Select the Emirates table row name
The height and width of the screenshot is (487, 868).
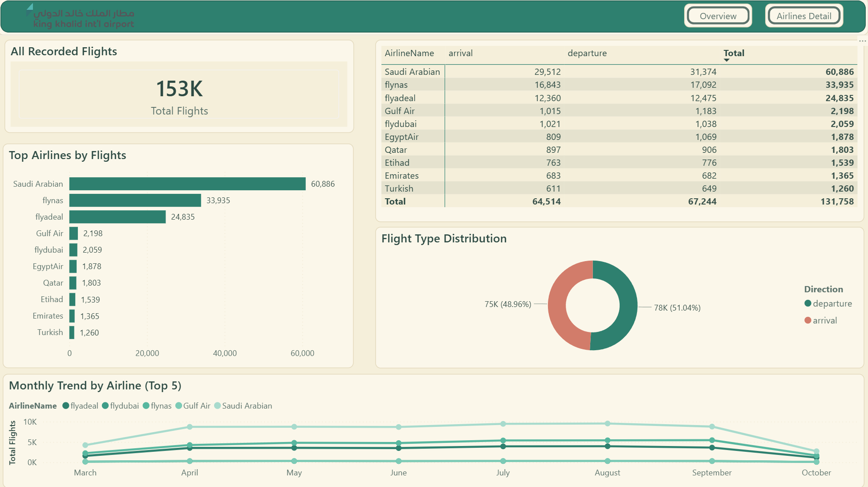coord(401,176)
